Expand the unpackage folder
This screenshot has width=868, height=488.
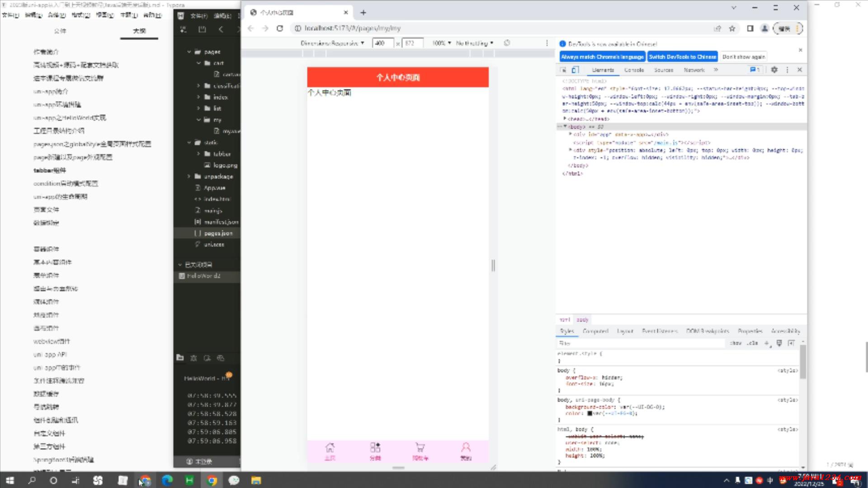click(x=189, y=176)
